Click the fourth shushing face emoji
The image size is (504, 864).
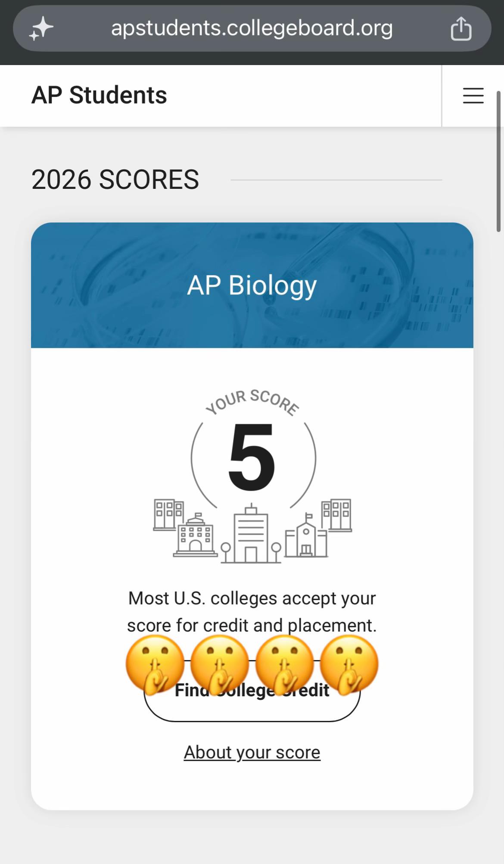349,664
